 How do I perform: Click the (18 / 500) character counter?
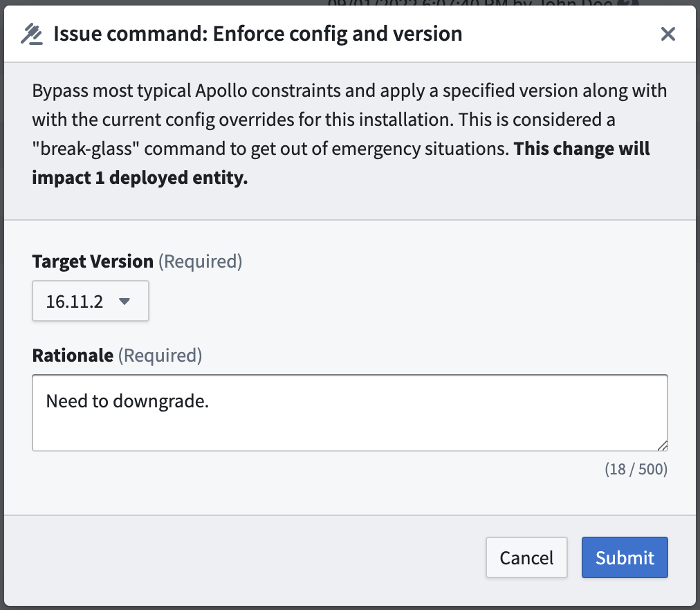636,469
